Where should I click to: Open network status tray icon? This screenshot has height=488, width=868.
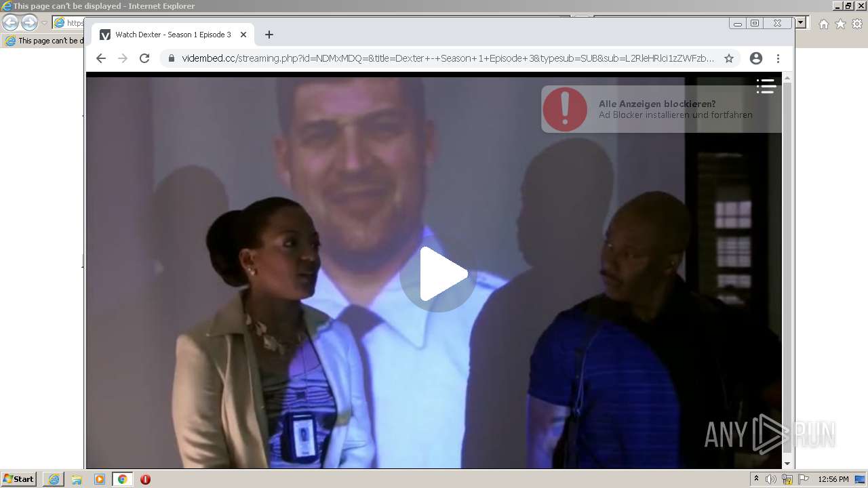coord(787,479)
